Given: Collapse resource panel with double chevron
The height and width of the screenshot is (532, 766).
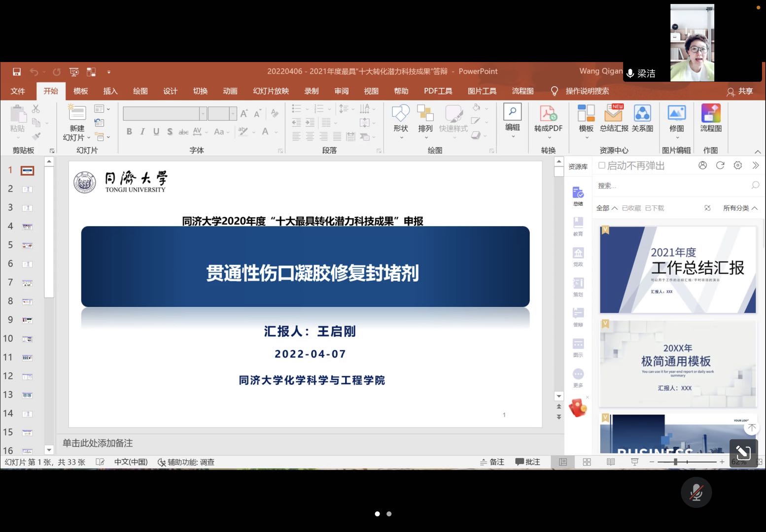Looking at the screenshot, I should coord(756,166).
